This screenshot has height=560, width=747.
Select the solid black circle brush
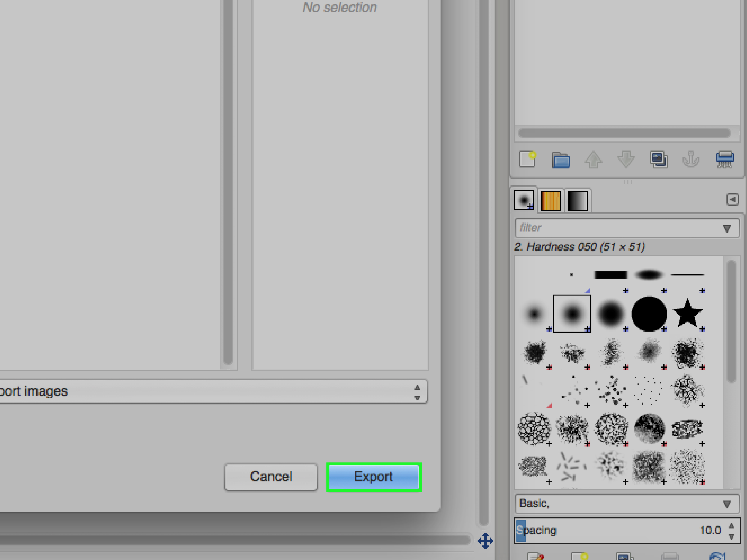[649, 314]
